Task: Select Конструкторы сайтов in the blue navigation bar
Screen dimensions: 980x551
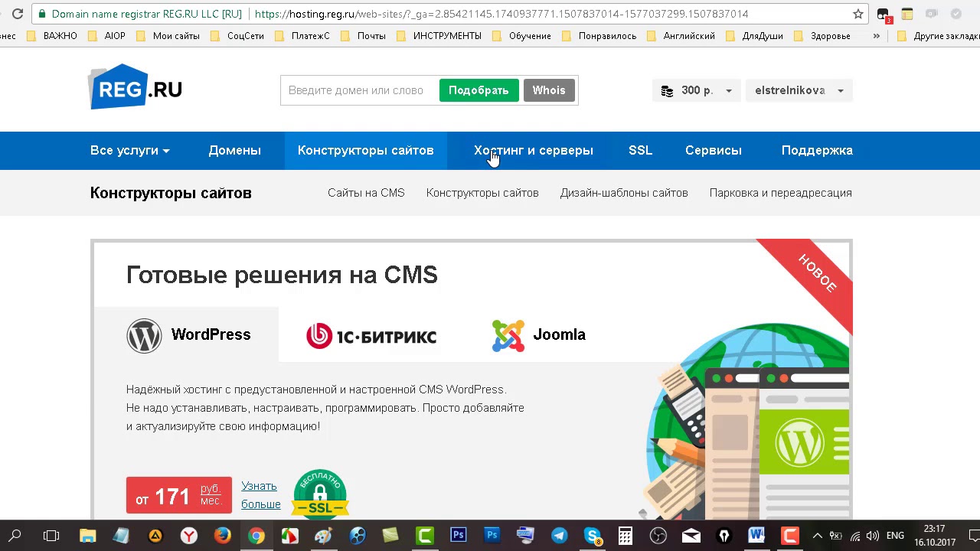Action: (365, 150)
